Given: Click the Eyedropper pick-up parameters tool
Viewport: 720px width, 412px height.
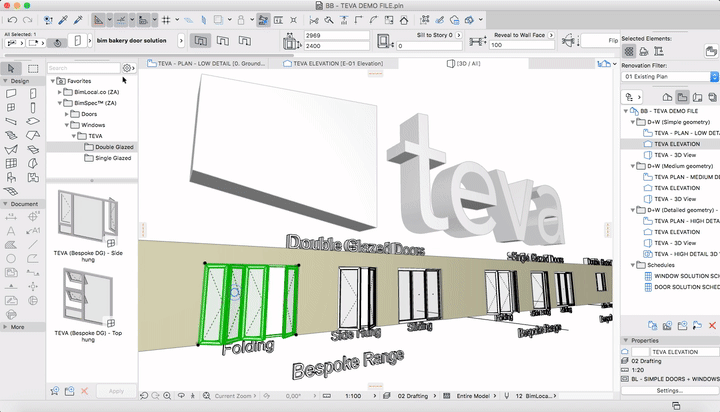Looking at the screenshot, I should (x=61, y=19).
